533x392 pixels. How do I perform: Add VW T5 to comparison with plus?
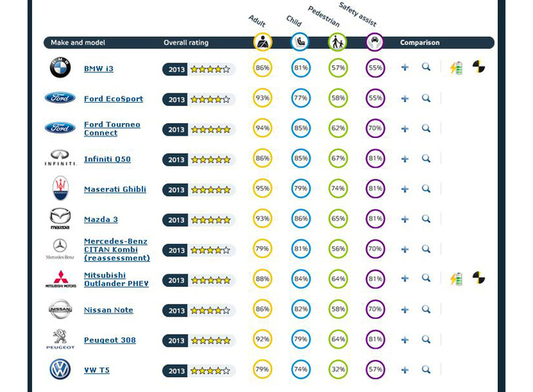tap(404, 370)
